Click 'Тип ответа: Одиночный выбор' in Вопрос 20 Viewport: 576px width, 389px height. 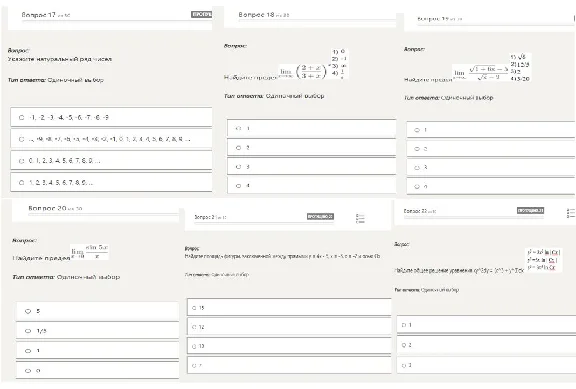coord(66,277)
